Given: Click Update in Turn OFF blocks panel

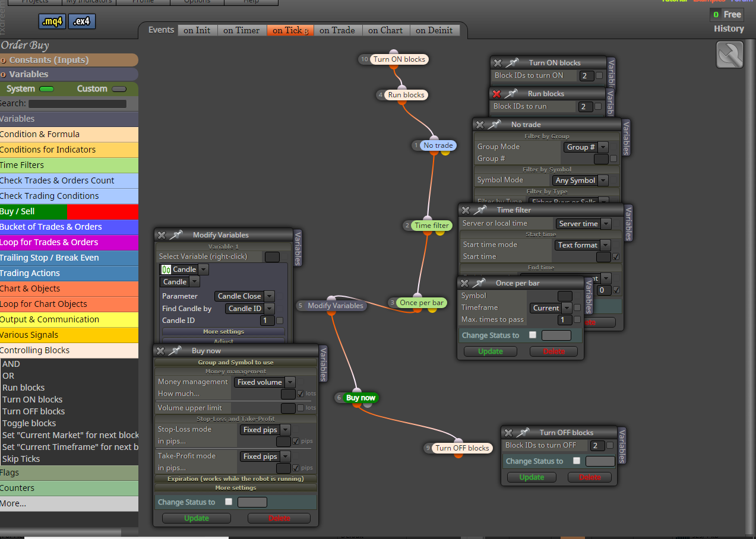Looking at the screenshot, I should (x=532, y=477).
